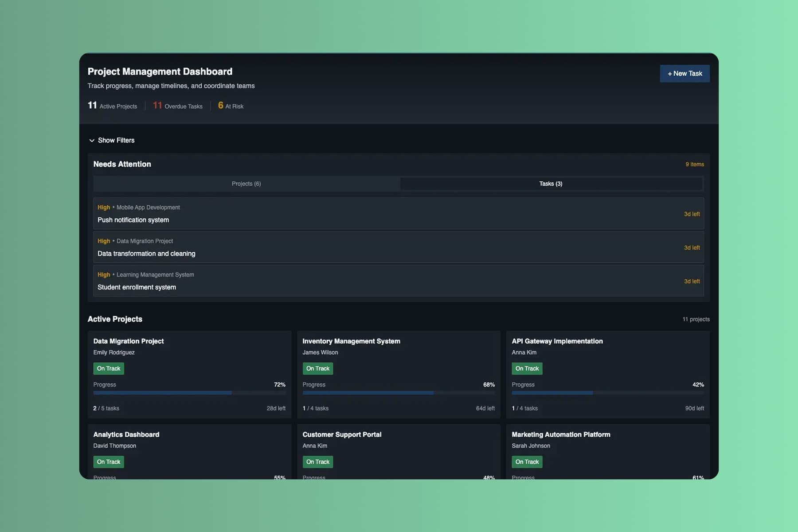Click API Gateway Implementation's On Track badge
The image size is (798, 532).
[527, 368]
